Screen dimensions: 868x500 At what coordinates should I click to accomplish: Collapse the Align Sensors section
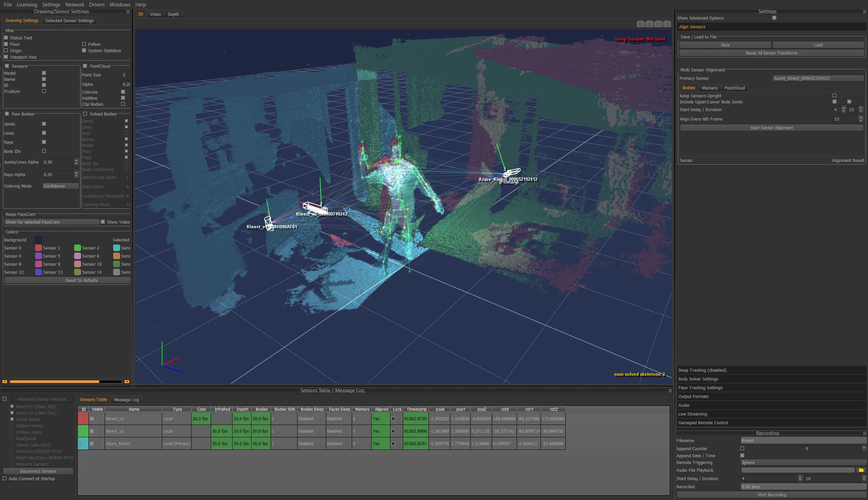point(771,27)
